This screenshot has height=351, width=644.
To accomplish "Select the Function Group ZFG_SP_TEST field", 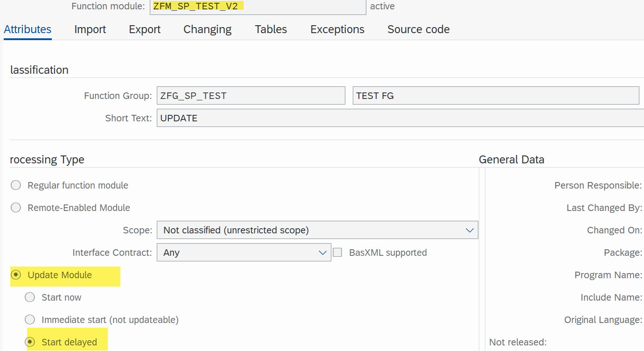I will point(251,95).
